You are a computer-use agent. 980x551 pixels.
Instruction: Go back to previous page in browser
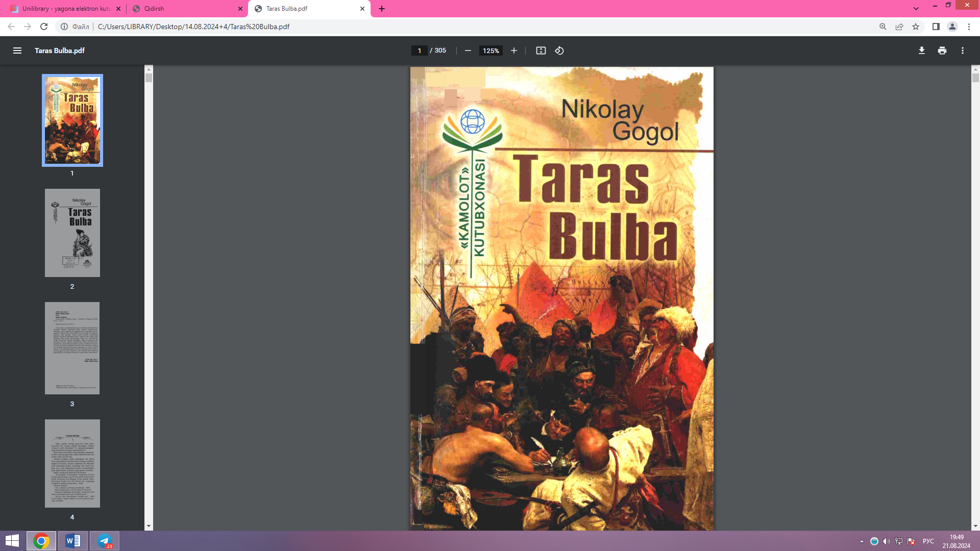(x=11, y=27)
